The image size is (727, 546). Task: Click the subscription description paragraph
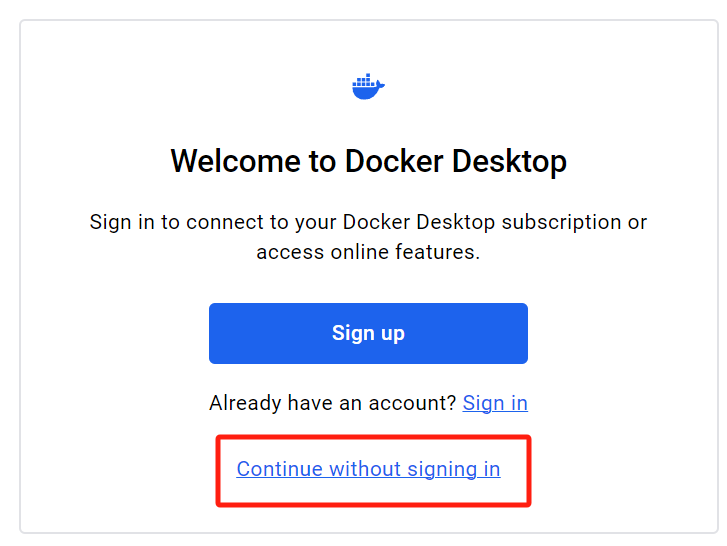[x=368, y=237]
